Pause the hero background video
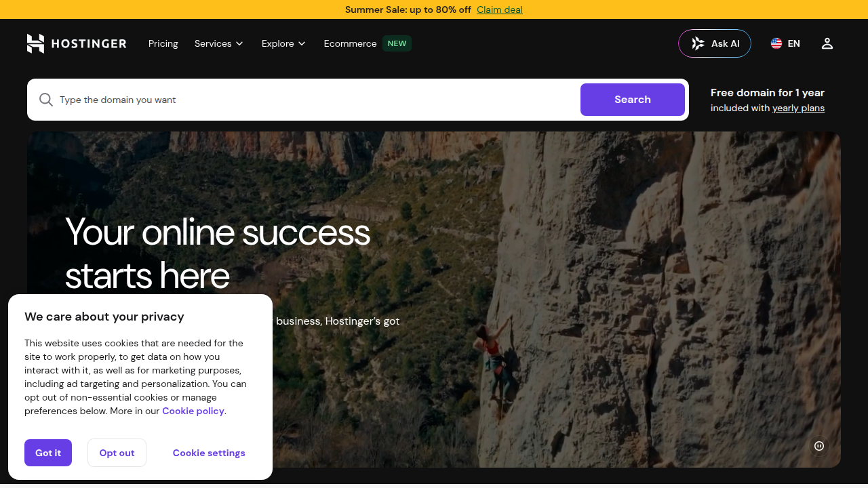 point(819,446)
